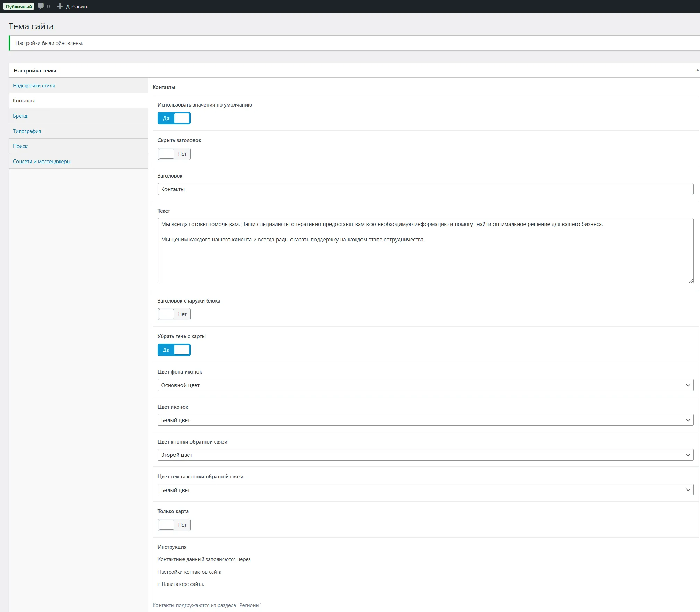Open the Типография tab
The width and height of the screenshot is (700, 612).
[27, 131]
